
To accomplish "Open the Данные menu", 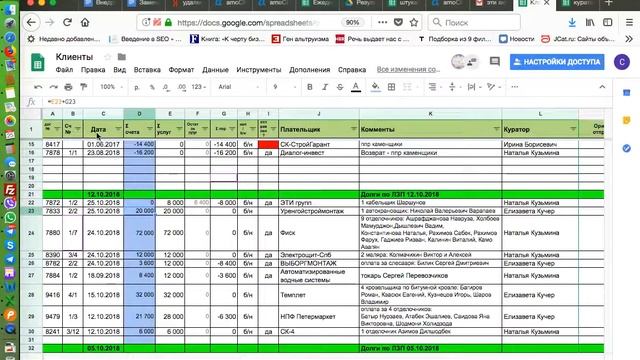I will (215, 70).
